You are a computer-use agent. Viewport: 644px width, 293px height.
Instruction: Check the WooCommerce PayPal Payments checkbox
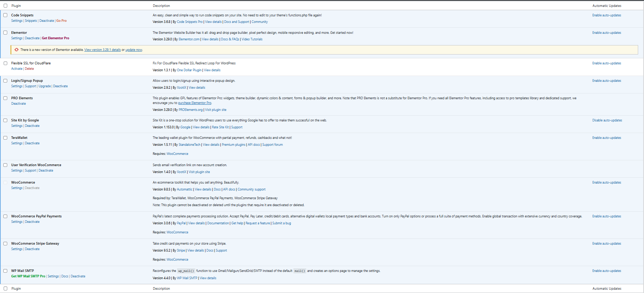[5, 216]
